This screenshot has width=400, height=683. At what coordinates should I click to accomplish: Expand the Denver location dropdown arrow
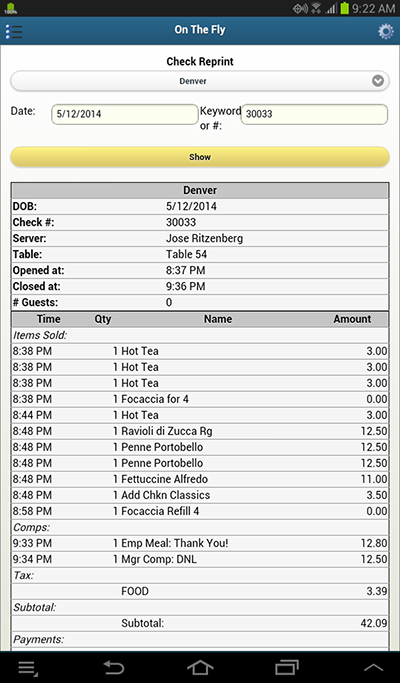pos(378,81)
